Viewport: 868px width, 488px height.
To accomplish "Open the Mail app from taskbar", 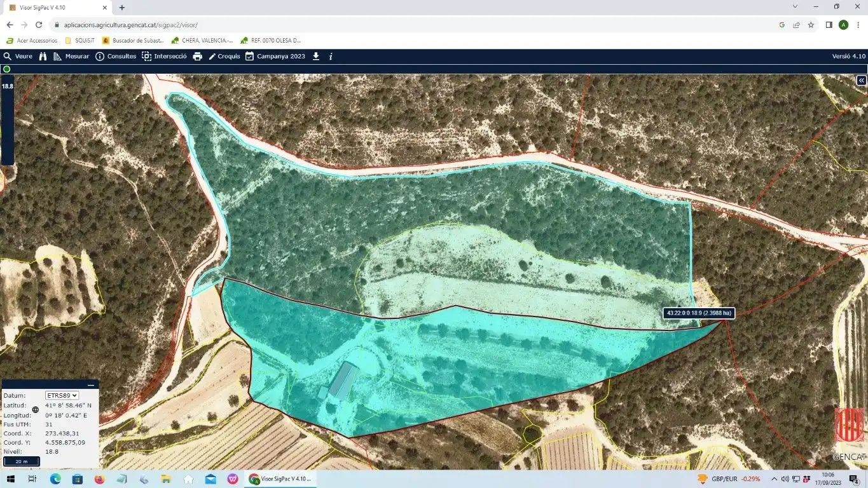I will (210, 479).
